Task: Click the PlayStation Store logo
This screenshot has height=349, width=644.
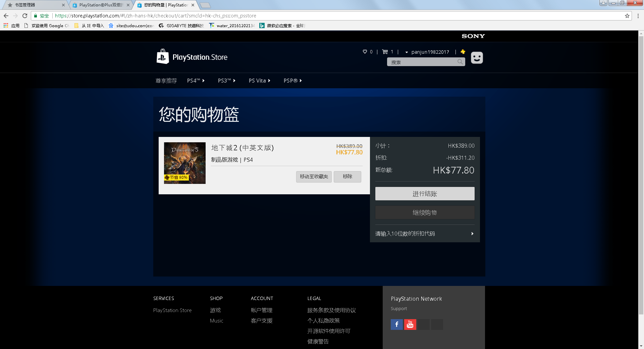Action: click(192, 57)
